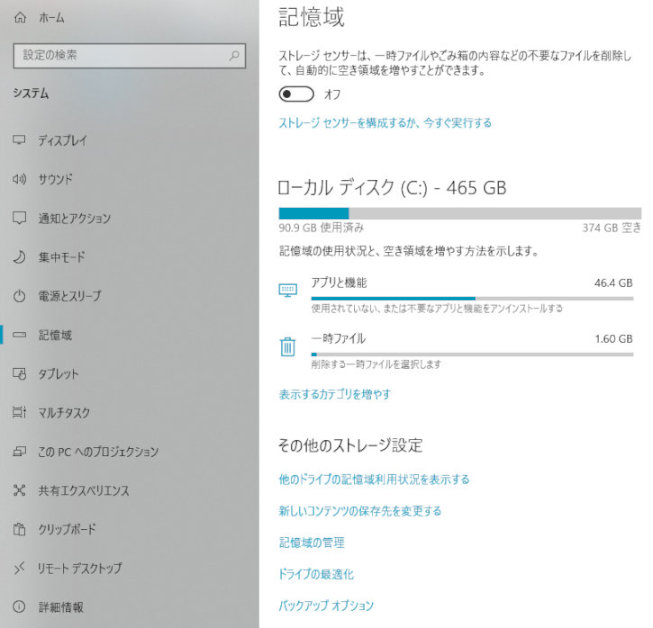This screenshot has width=653, height=628.
Task: Click 374 GB 空き text
Action: pos(612,228)
